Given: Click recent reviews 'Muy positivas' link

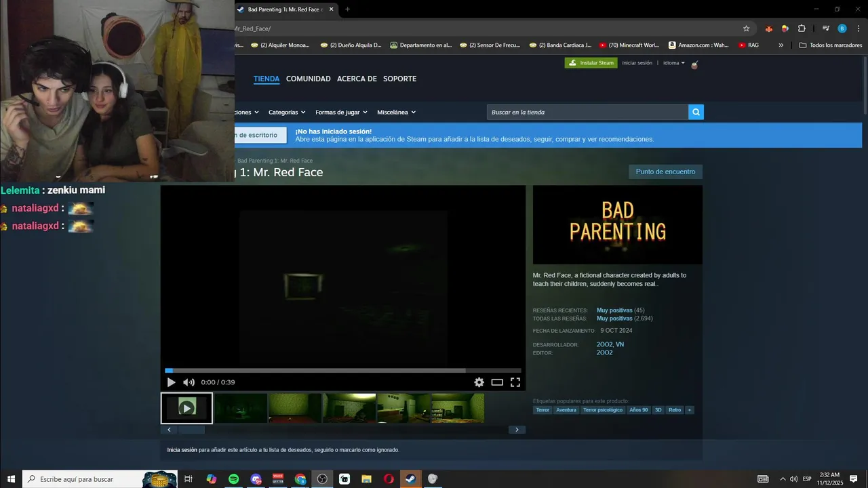Looking at the screenshot, I should [614, 310].
